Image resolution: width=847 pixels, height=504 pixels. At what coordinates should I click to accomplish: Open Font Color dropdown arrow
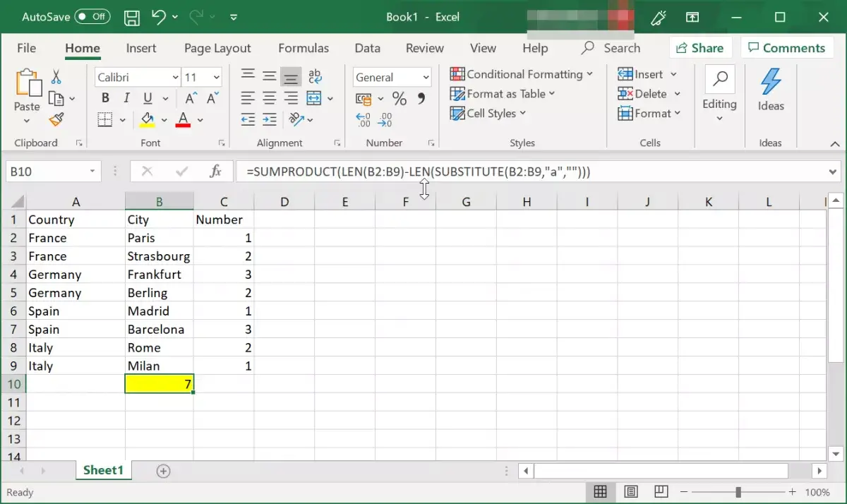tap(200, 120)
